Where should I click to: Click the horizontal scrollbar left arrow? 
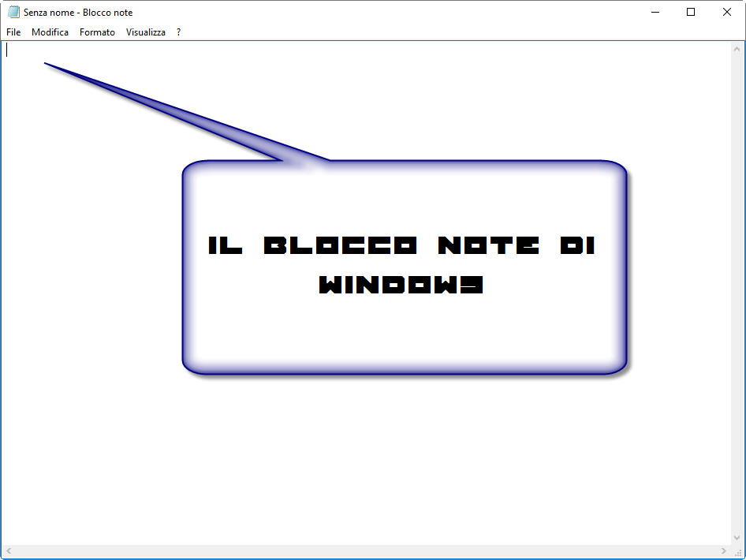9,551
